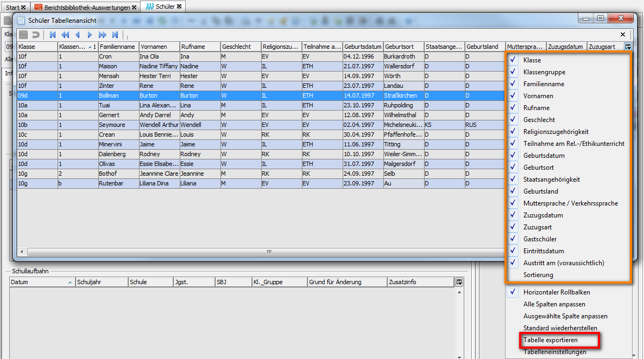Close the Tabellenansicht toolbar panel with X
The image size is (644, 359).
click(623, 35)
